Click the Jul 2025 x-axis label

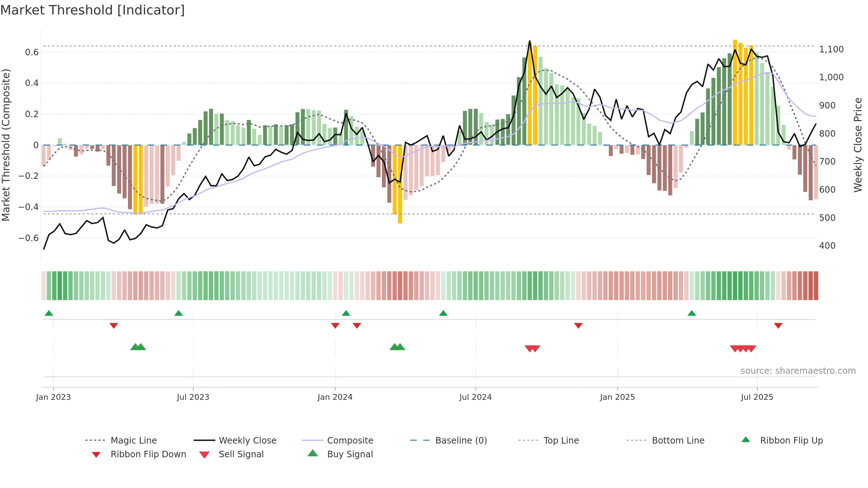(x=757, y=397)
